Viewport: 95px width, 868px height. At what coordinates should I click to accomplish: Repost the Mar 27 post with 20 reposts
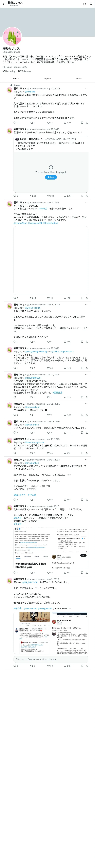click(x=33, y=196)
